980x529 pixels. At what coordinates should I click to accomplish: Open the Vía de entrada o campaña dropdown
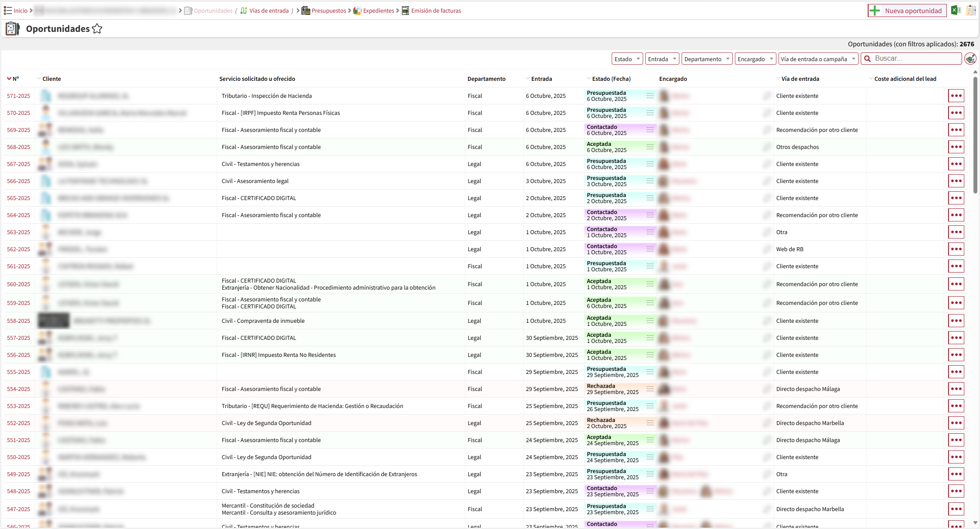click(818, 59)
